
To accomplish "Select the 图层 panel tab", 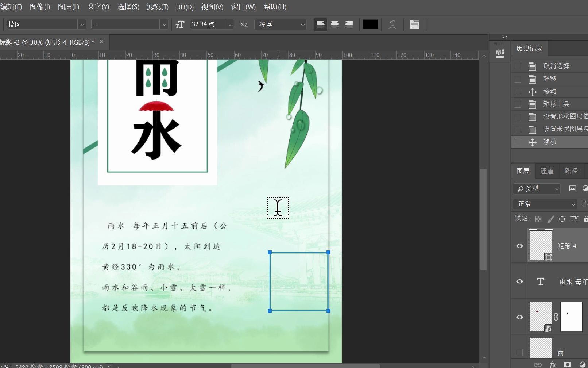I will click(523, 171).
